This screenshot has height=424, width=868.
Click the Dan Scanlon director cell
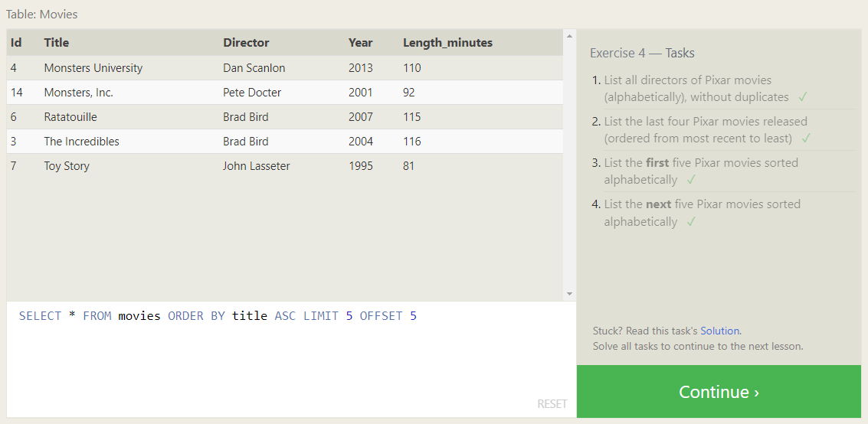coord(254,68)
